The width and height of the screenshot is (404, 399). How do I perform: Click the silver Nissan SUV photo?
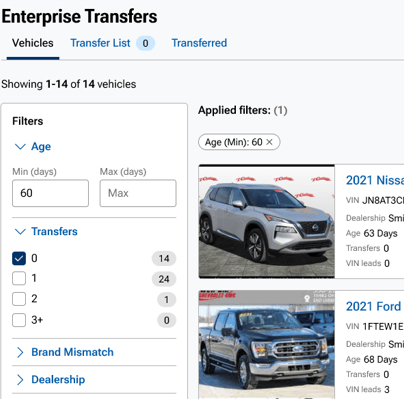[267, 221]
